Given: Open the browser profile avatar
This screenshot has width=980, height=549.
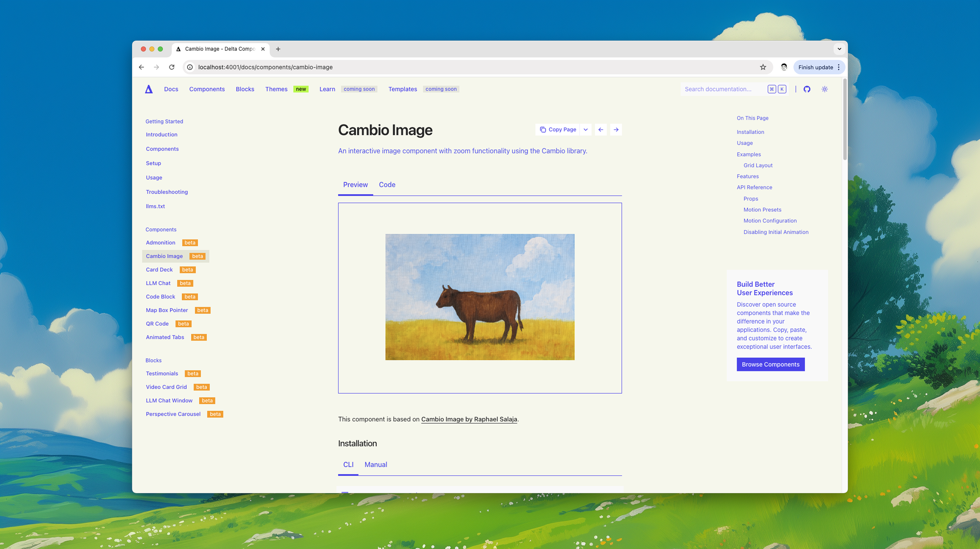Looking at the screenshot, I should (x=784, y=67).
